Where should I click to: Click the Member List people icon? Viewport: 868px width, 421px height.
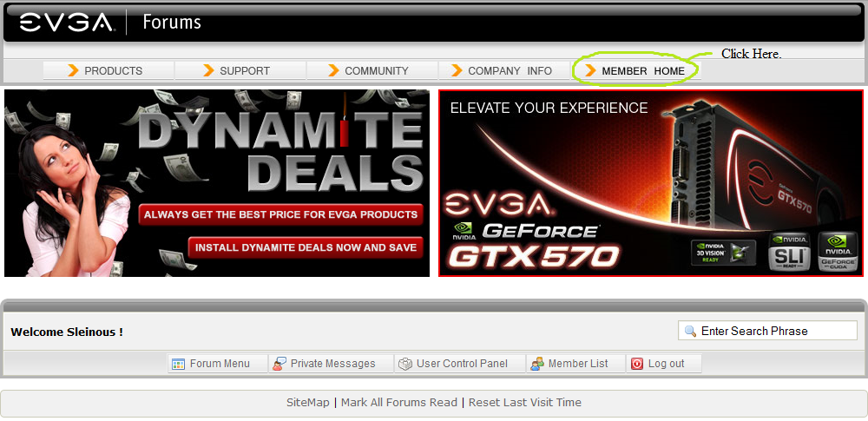[x=536, y=364]
